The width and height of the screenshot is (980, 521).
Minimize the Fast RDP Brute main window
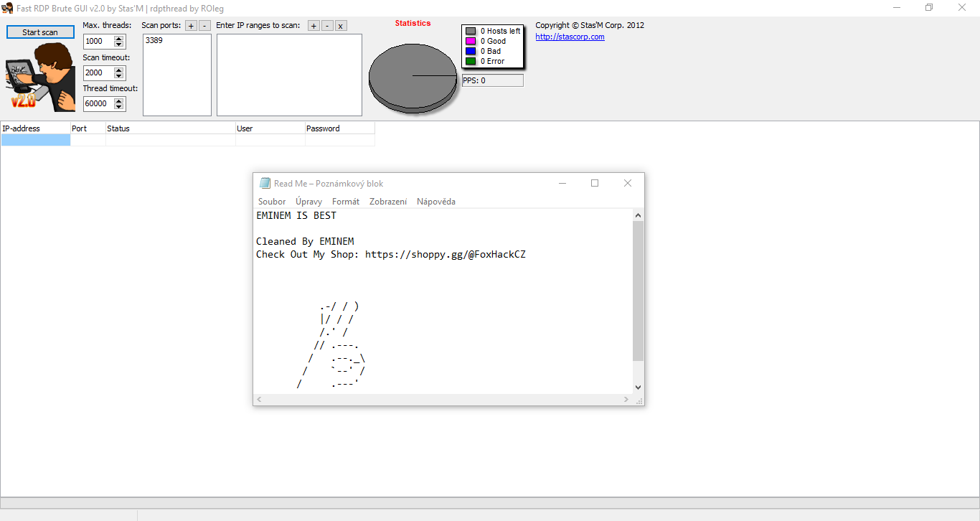897,8
